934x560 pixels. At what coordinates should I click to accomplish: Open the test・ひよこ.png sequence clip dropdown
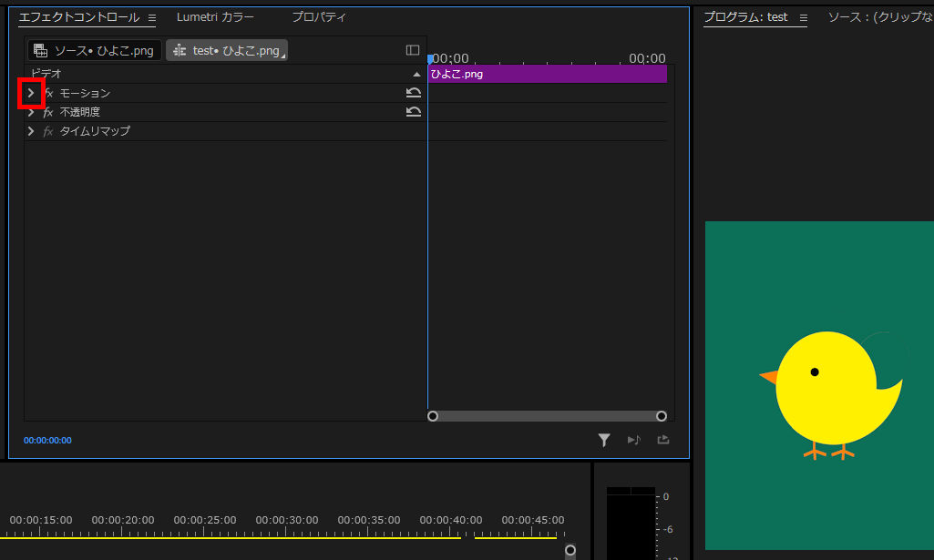tap(227, 51)
